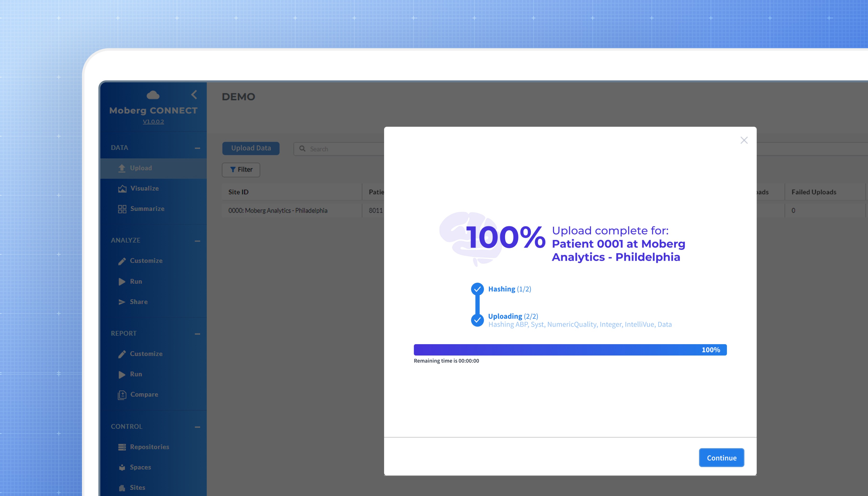Collapse the CONTROL section

(197, 427)
